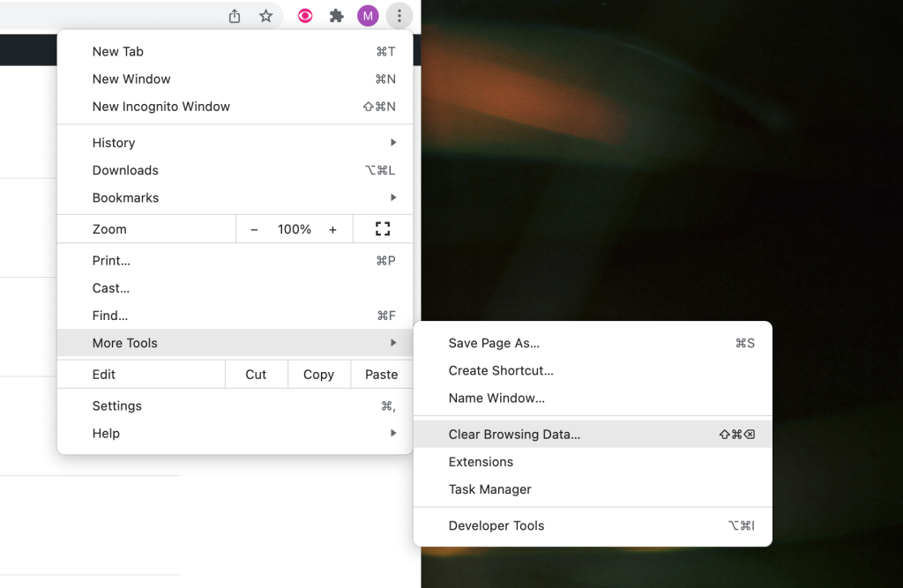Screen dimensions: 903x588
Task: Choose Developer Tools in More Tools
Action: 496,526
